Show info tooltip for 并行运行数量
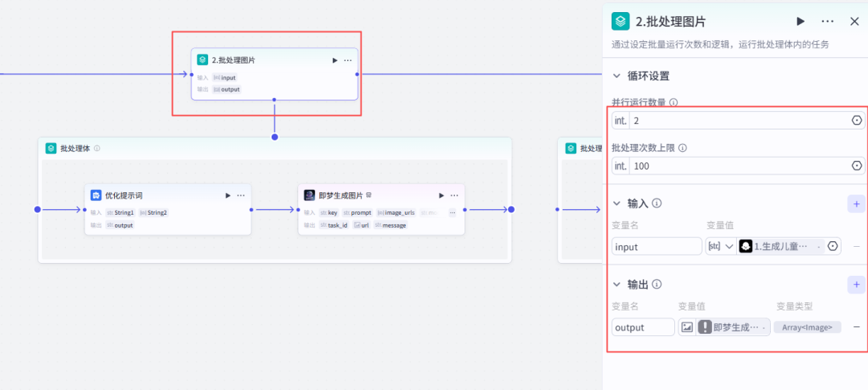The image size is (868, 390). coord(674,102)
